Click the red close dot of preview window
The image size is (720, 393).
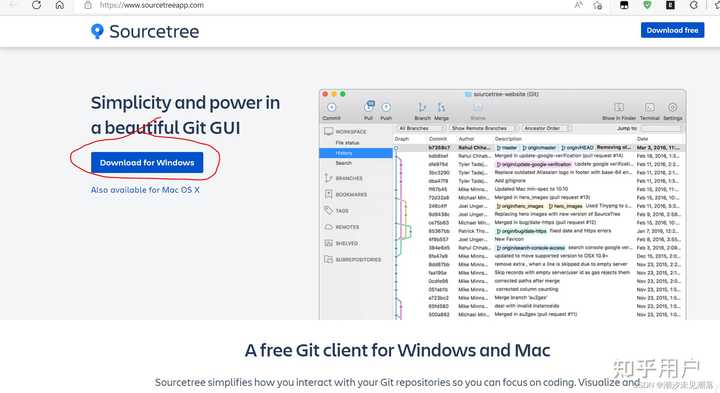(325, 94)
